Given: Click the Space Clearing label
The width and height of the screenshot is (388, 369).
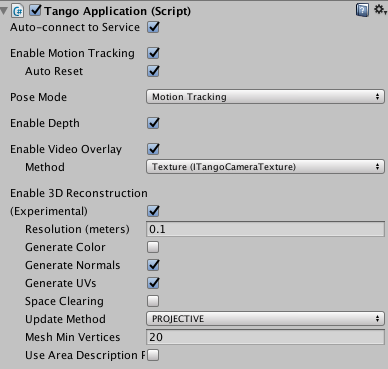Looking at the screenshot, I should click(64, 301).
